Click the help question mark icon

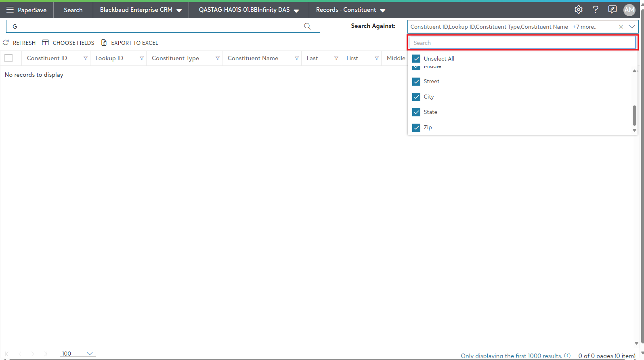[x=596, y=10]
